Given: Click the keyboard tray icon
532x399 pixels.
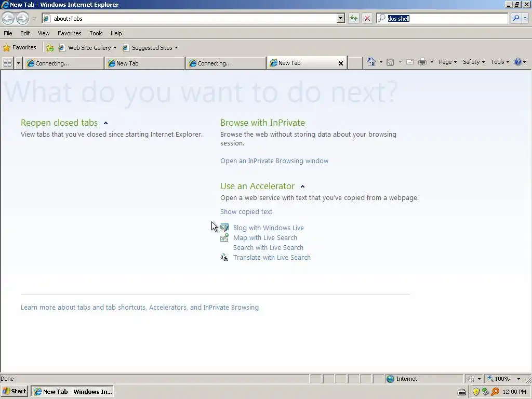Looking at the screenshot, I should 462,392.
